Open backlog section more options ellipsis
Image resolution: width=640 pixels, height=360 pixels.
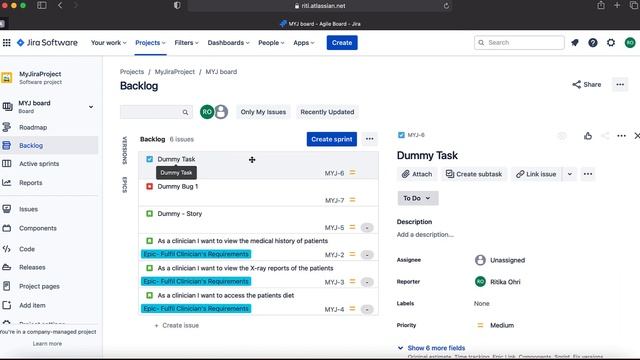[369, 139]
